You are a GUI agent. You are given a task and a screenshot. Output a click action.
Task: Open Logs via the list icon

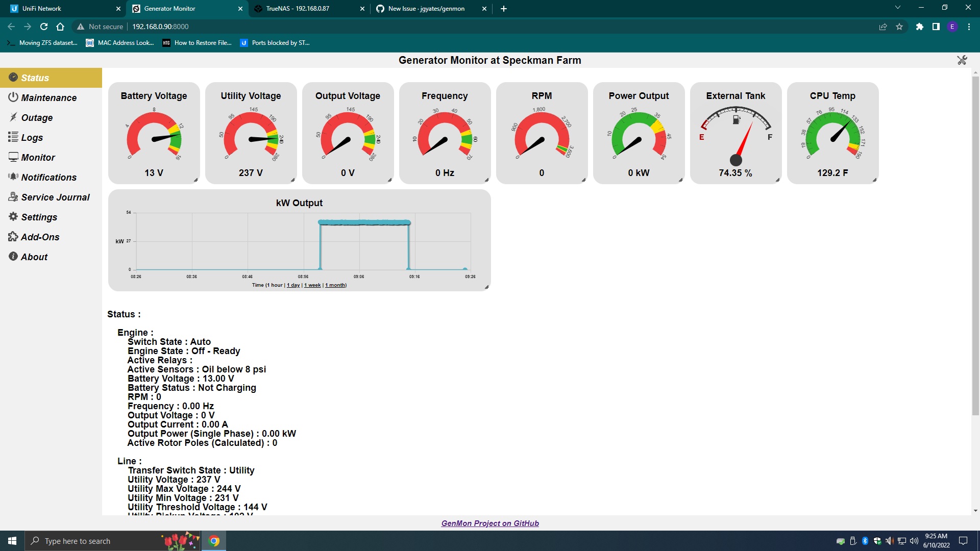(x=13, y=137)
